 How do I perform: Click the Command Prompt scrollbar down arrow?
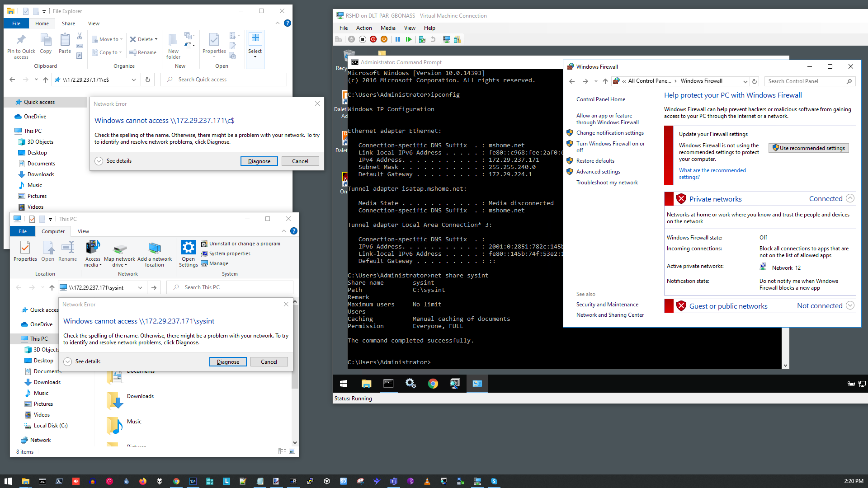pyautogui.click(x=785, y=366)
